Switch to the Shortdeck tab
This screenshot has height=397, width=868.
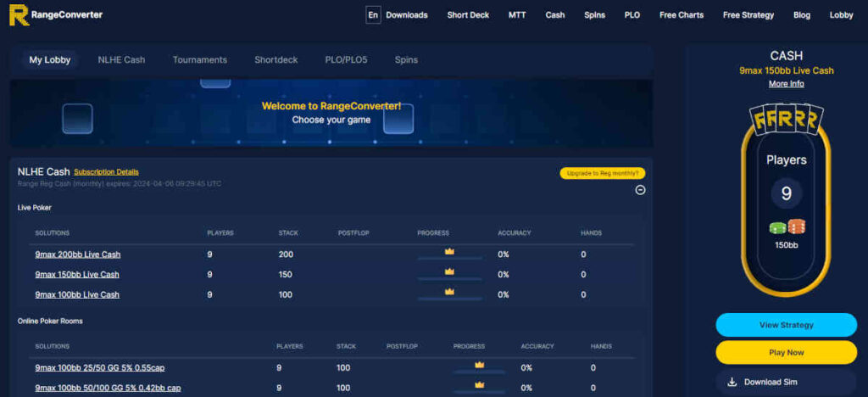tap(276, 59)
